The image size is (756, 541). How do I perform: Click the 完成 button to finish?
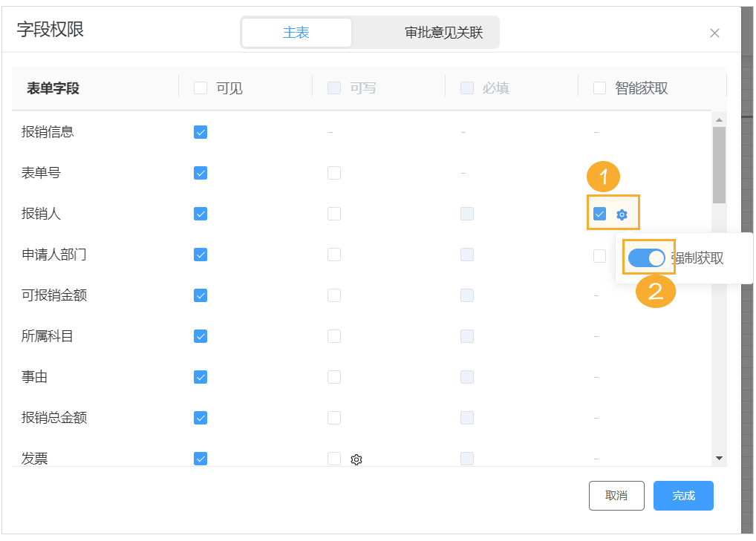(x=682, y=495)
